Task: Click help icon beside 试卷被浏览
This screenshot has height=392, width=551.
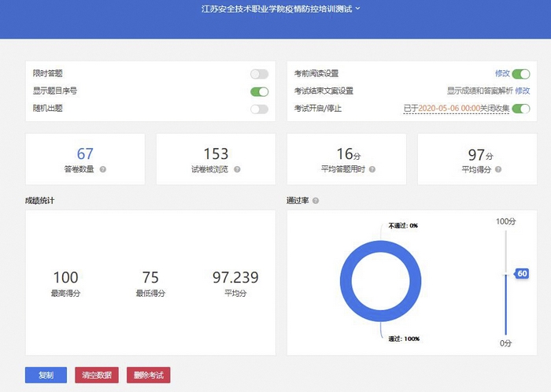Action: pos(237,169)
